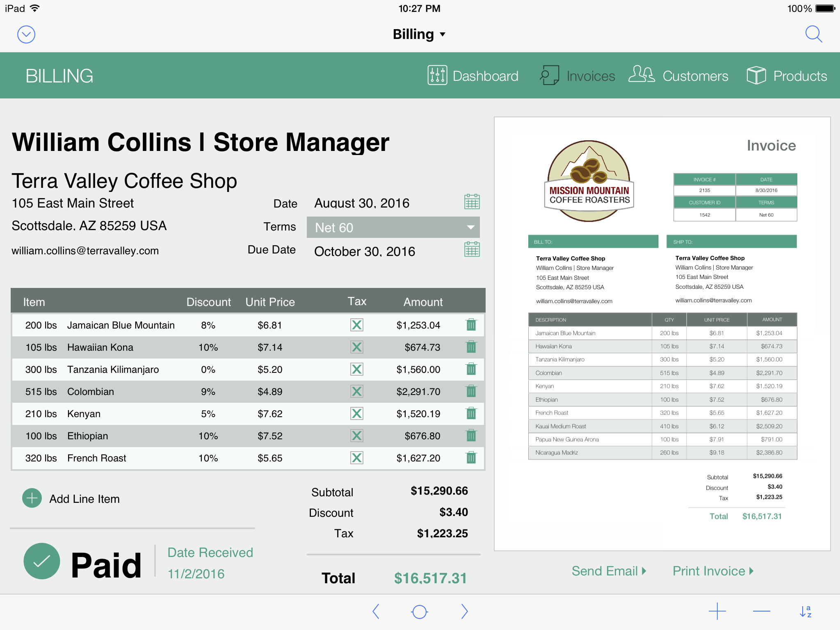Toggle tax checkbox for Kenyan row

[356, 413]
